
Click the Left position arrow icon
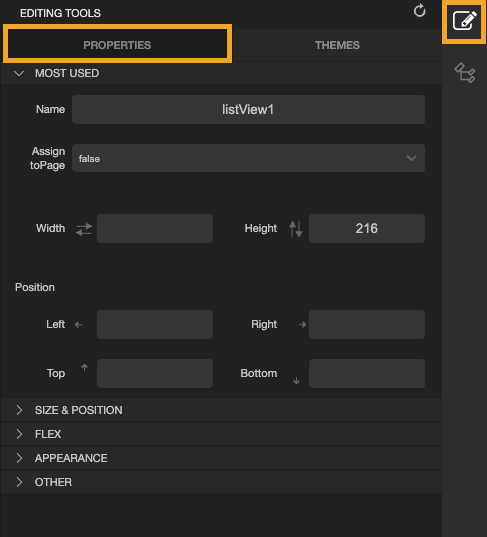pos(78,324)
